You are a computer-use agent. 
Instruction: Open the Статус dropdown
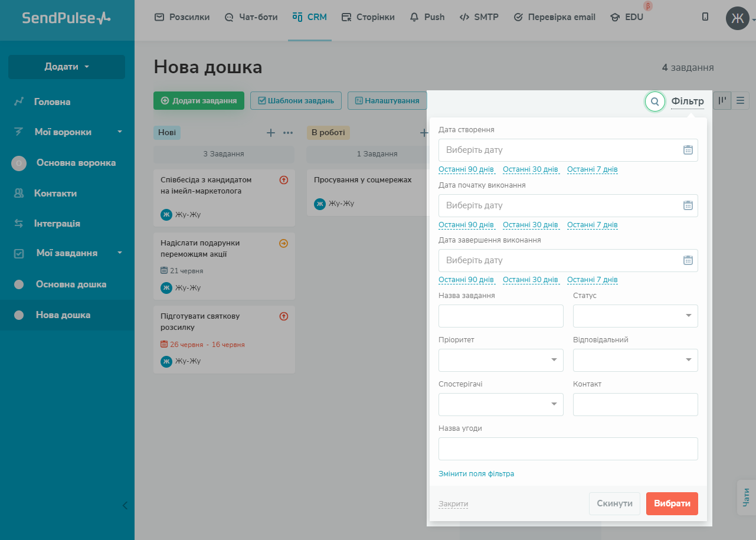(636, 316)
